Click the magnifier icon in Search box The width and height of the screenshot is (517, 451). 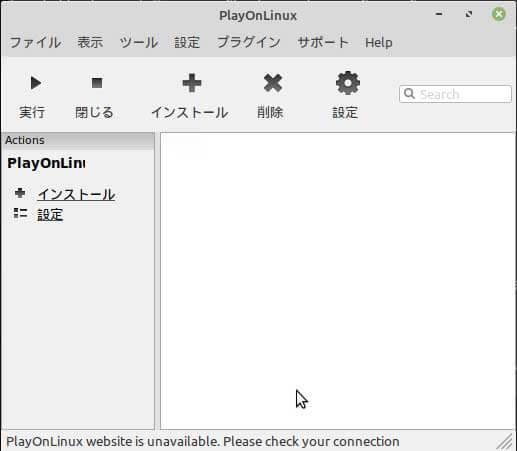point(409,94)
